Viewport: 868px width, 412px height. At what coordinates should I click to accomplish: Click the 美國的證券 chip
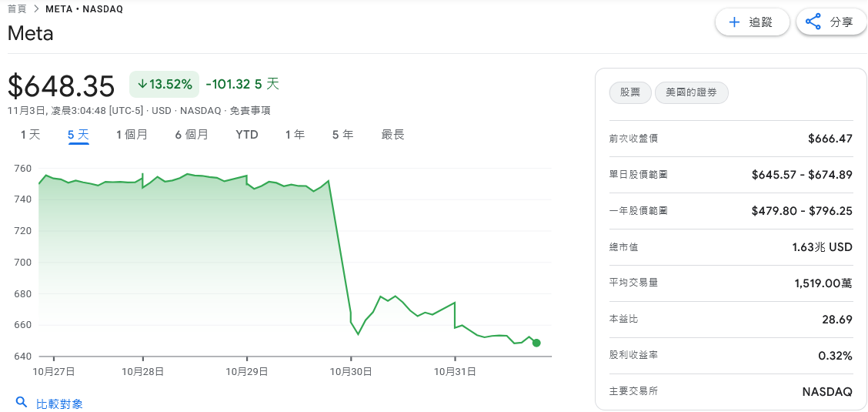point(692,92)
